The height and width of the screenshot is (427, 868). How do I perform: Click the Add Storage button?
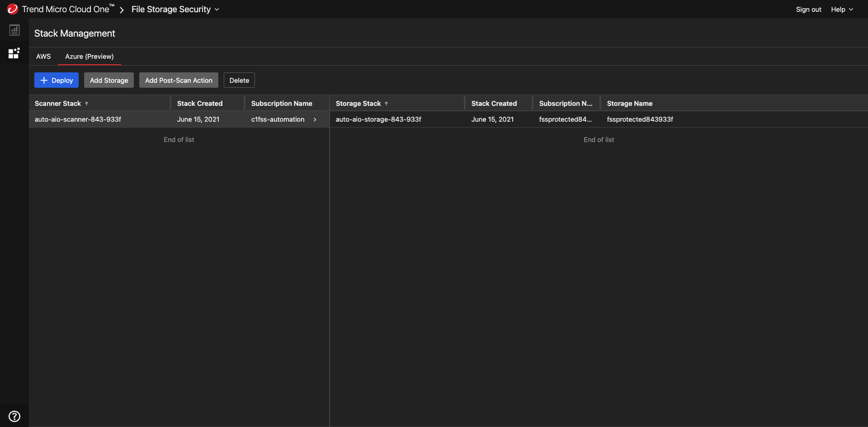(109, 81)
